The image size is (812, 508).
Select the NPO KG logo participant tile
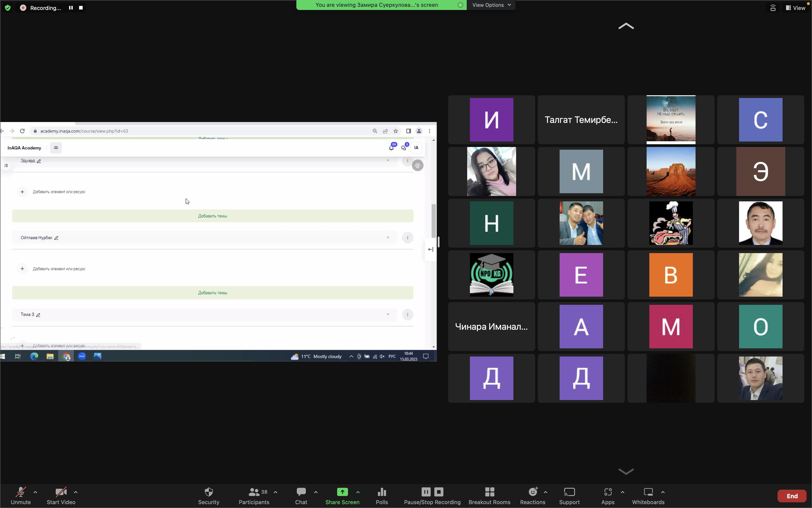tap(491, 275)
